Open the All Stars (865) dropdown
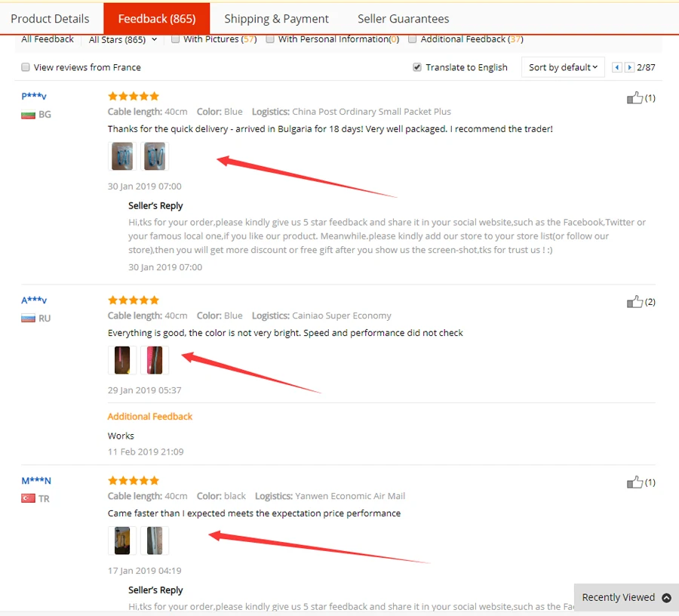This screenshot has height=616, width=679. click(123, 39)
